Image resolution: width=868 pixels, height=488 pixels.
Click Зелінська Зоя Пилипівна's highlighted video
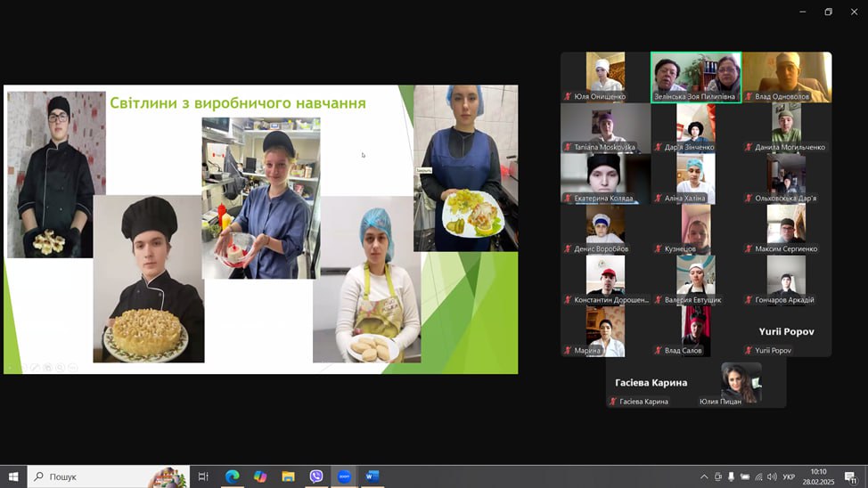695,77
